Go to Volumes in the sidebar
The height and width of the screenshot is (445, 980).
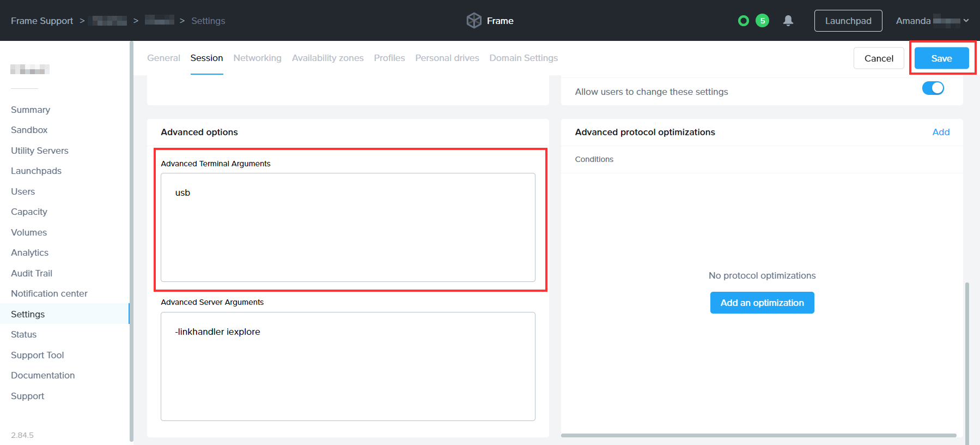point(29,232)
